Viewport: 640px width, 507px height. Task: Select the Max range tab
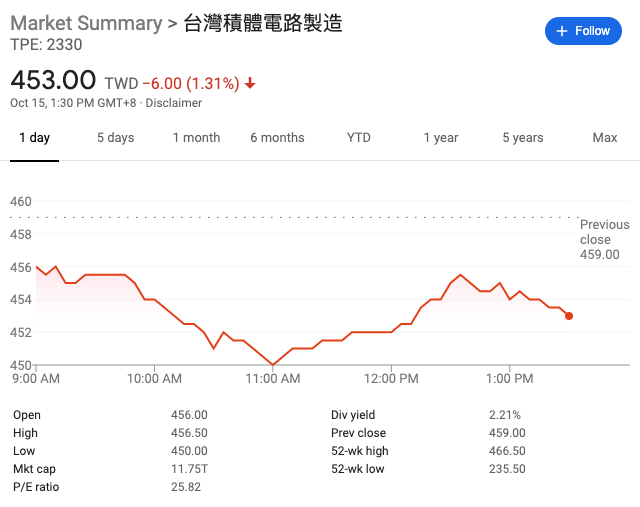click(604, 138)
